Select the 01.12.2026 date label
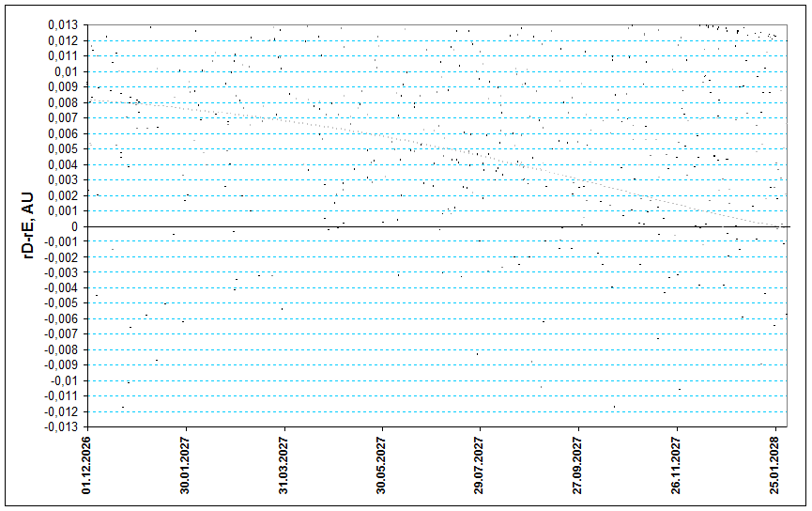 (87, 465)
